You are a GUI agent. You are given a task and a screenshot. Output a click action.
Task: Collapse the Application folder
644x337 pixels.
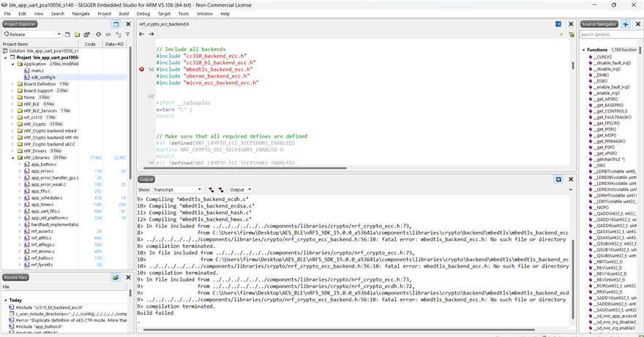12,64
